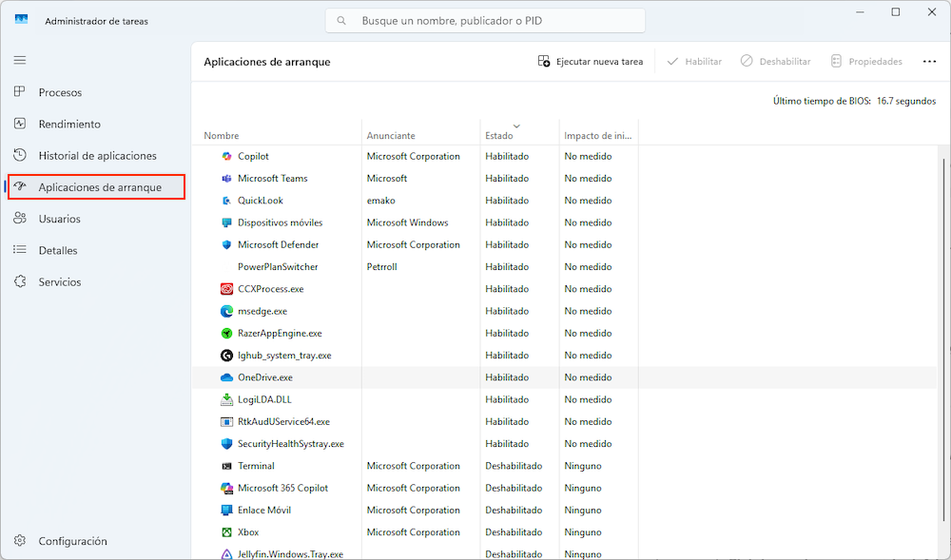The width and height of the screenshot is (951, 560).
Task: Select the Usuarios sidebar icon
Action: tap(20, 218)
